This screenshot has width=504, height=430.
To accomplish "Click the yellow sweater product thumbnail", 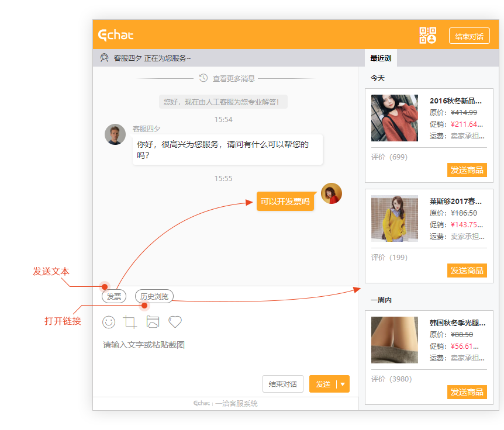I will click(x=395, y=219).
